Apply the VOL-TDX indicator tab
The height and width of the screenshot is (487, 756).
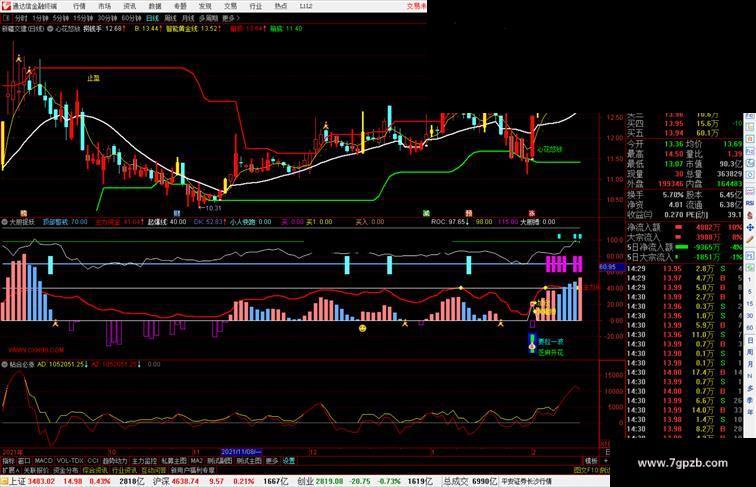click(70, 461)
